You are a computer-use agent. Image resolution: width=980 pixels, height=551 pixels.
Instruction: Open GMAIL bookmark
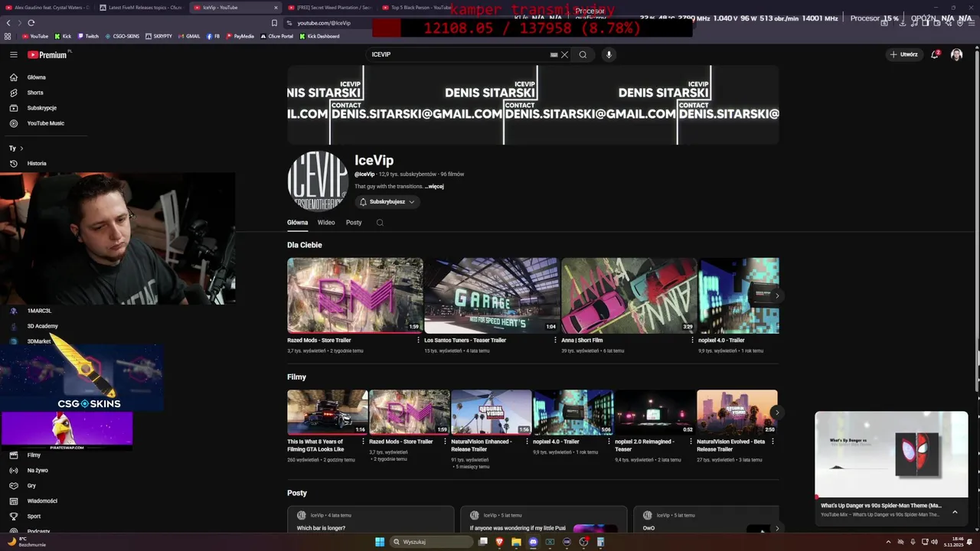click(188, 36)
